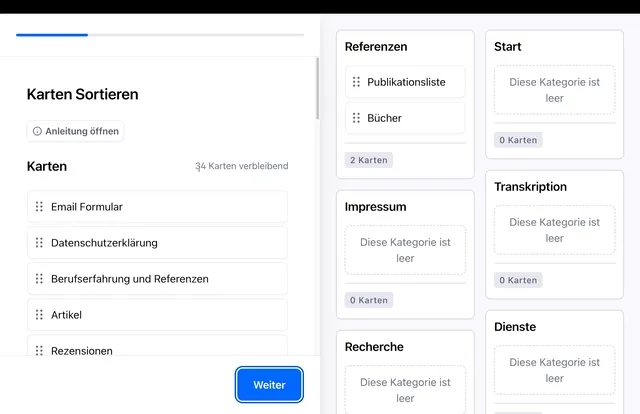Click 0 Karten badge in Impressum category

click(x=369, y=300)
